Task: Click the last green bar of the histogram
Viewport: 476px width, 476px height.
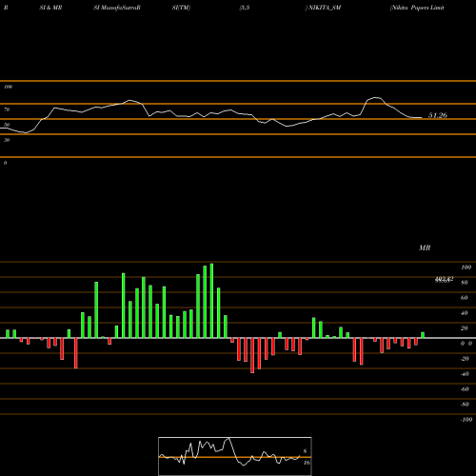Action: pos(423,335)
